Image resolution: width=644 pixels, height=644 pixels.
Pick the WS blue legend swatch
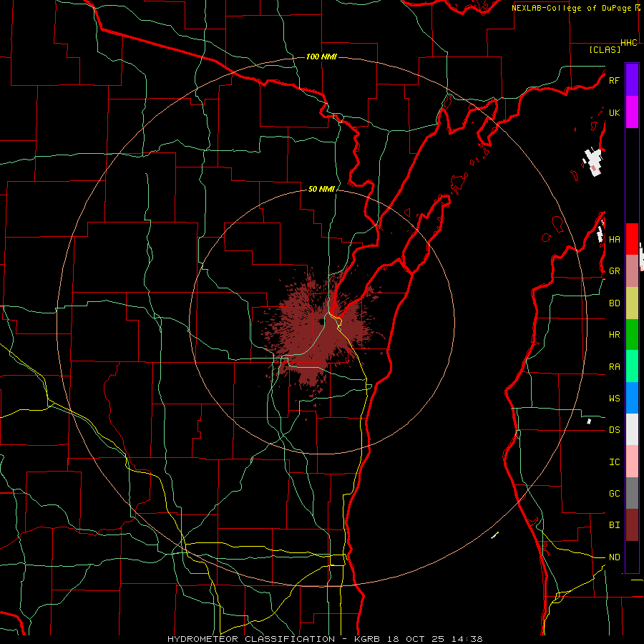[x=632, y=398]
